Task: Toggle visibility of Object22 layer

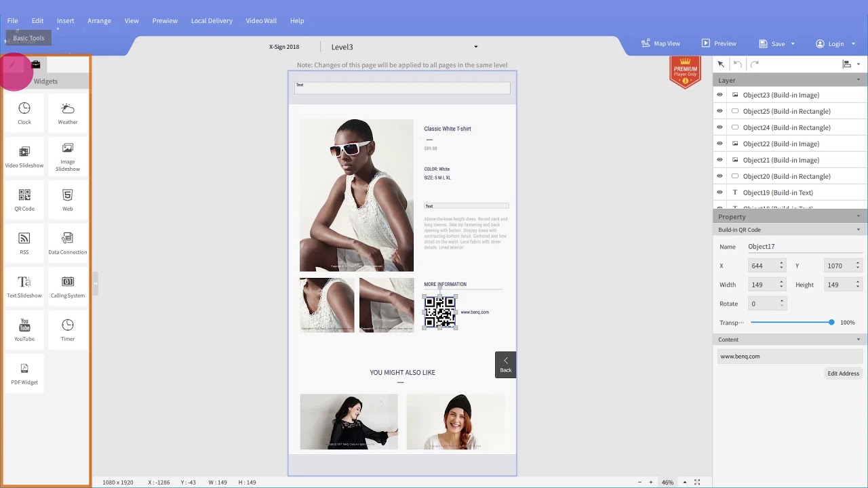Action: click(720, 144)
